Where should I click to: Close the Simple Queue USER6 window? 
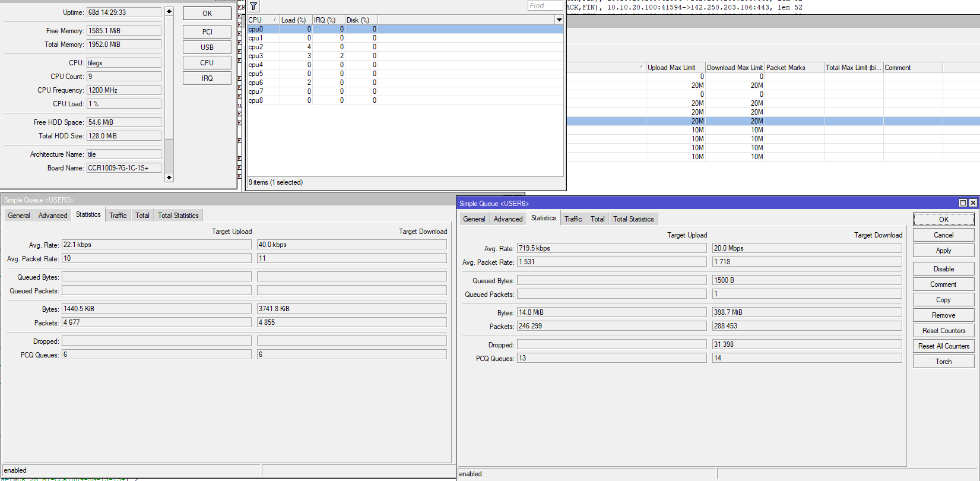973,203
